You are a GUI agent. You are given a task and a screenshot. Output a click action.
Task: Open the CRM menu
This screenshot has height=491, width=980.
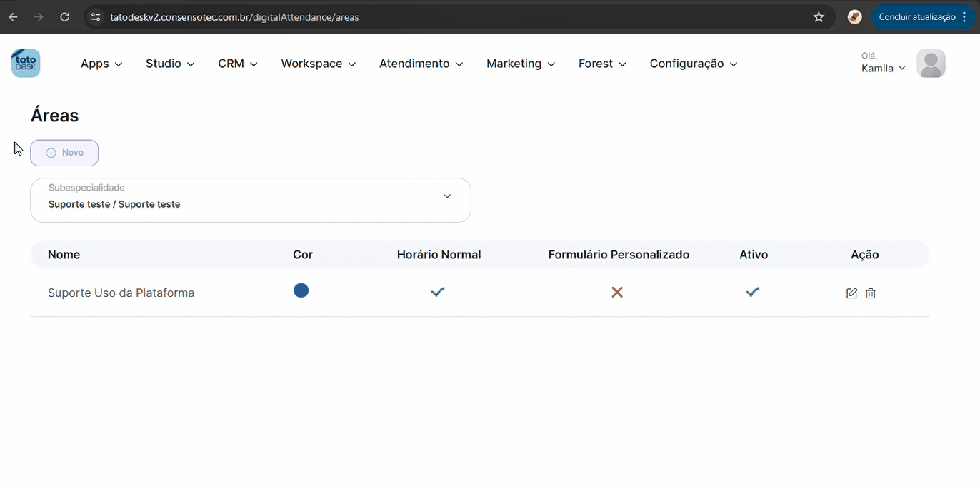click(237, 64)
